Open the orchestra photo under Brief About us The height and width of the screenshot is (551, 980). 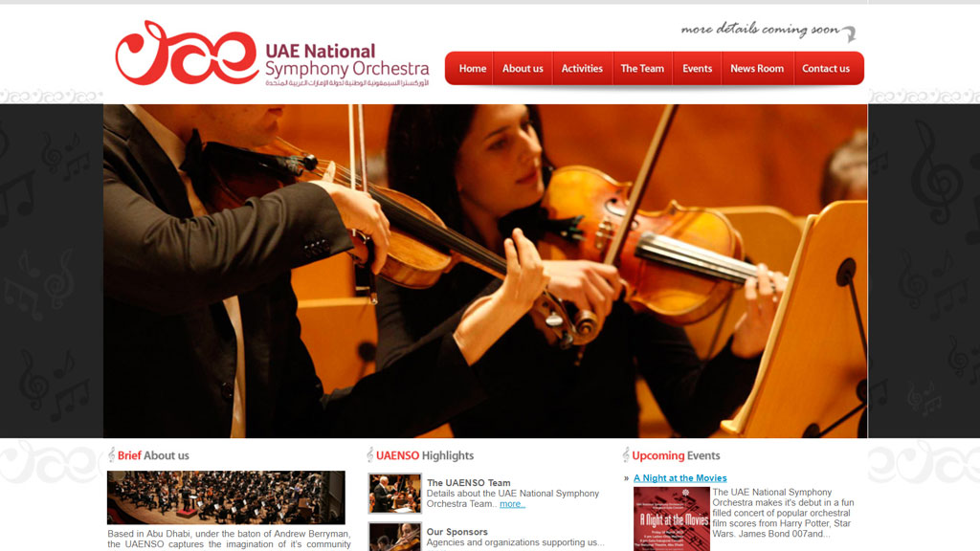coord(226,497)
